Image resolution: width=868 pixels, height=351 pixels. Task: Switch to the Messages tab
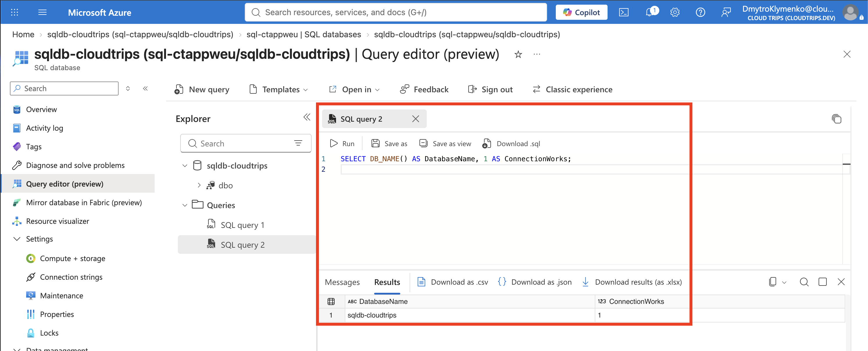pos(342,282)
